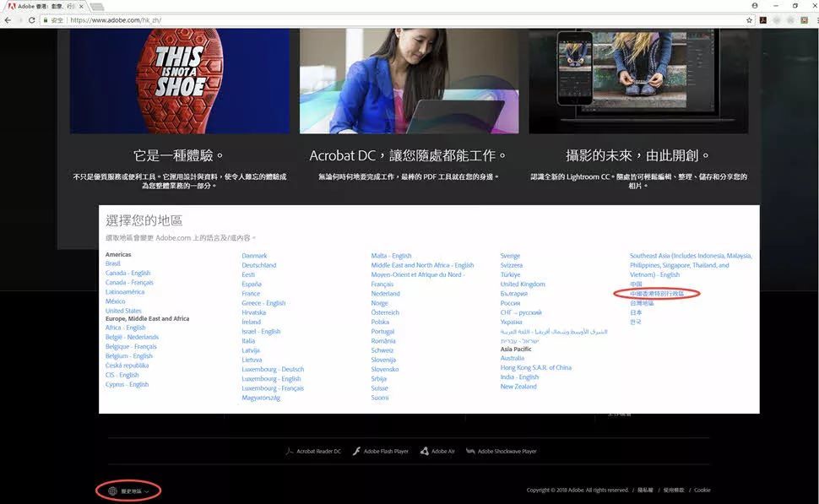Choose 日本 region link
The width and height of the screenshot is (819, 504).
(x=636, y=312)
